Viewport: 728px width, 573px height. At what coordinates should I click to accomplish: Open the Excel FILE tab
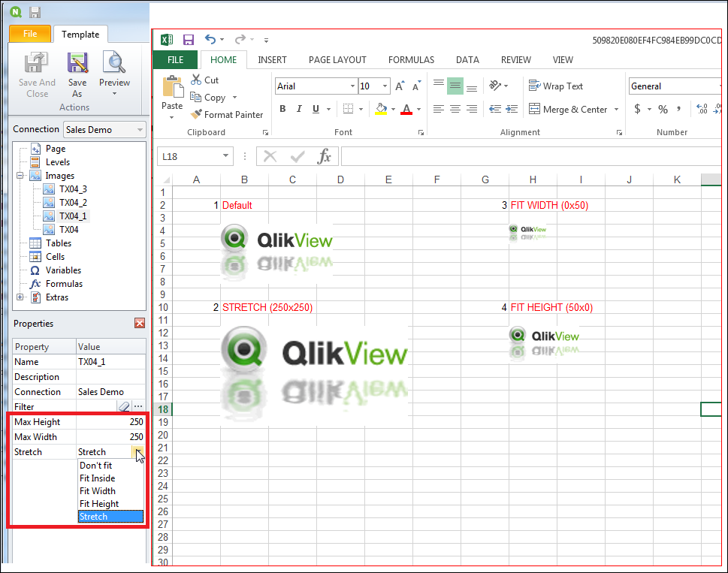(176, 60)
